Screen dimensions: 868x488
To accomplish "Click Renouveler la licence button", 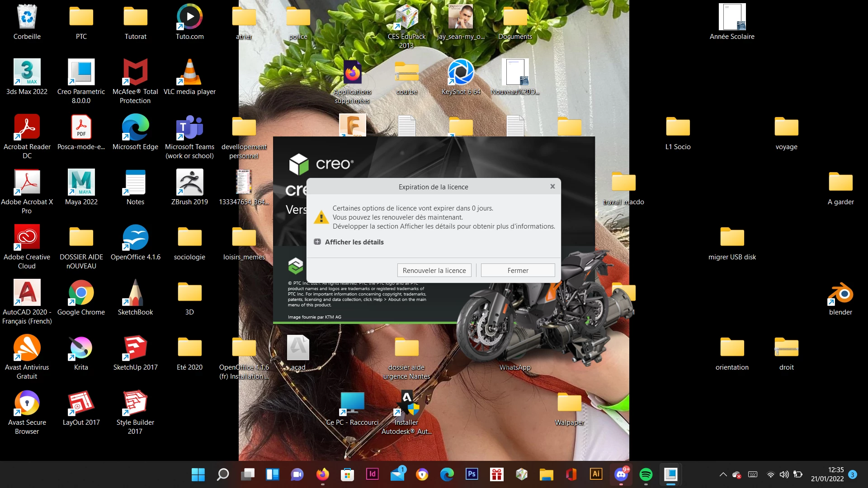I will tap(434, 270).
